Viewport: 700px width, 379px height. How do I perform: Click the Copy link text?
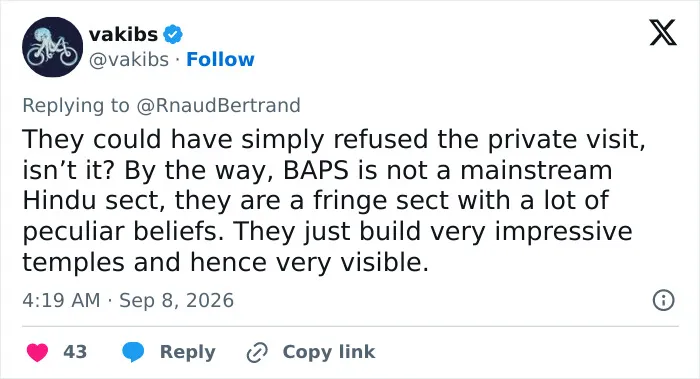click(x=329, y=352)
